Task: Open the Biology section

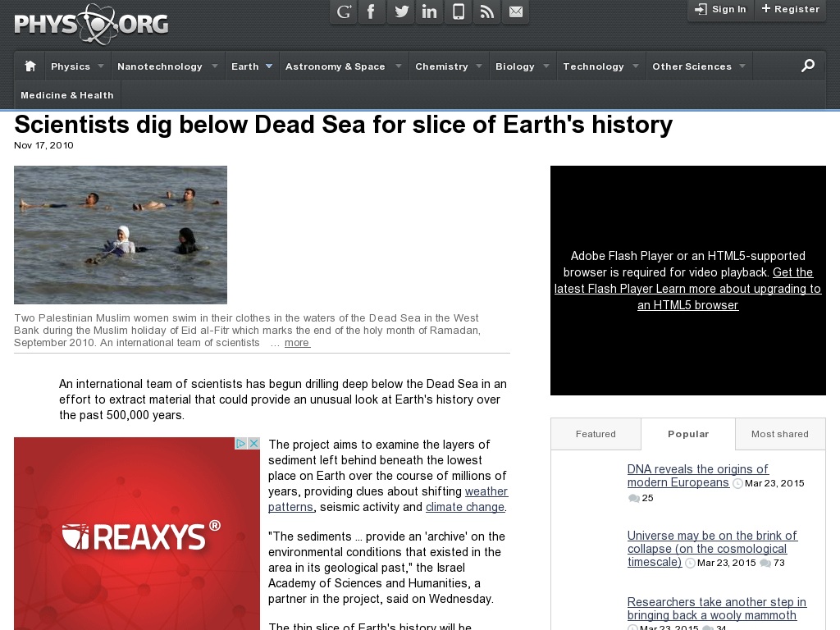Action: pyautogui.click(x=515, y=66)
